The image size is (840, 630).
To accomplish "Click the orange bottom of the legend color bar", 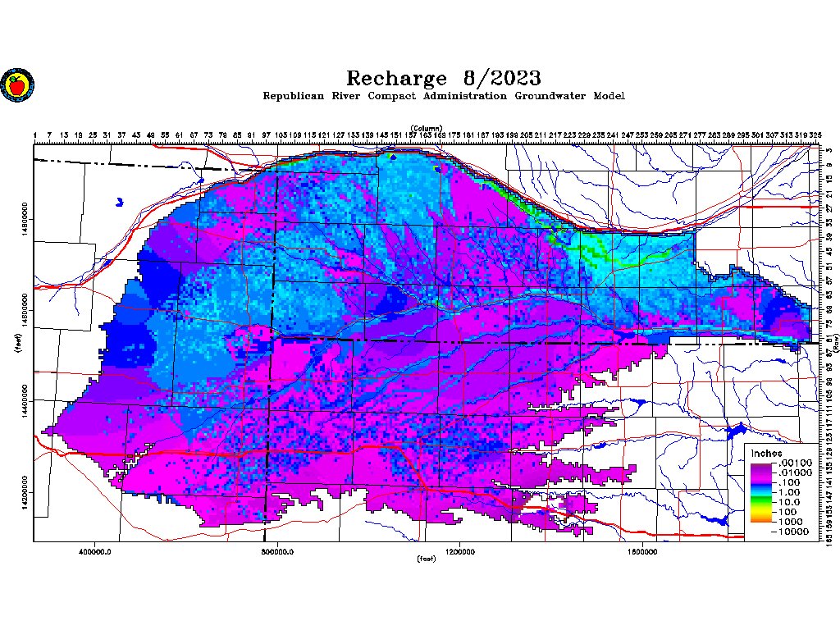I will tap(760, 518).
